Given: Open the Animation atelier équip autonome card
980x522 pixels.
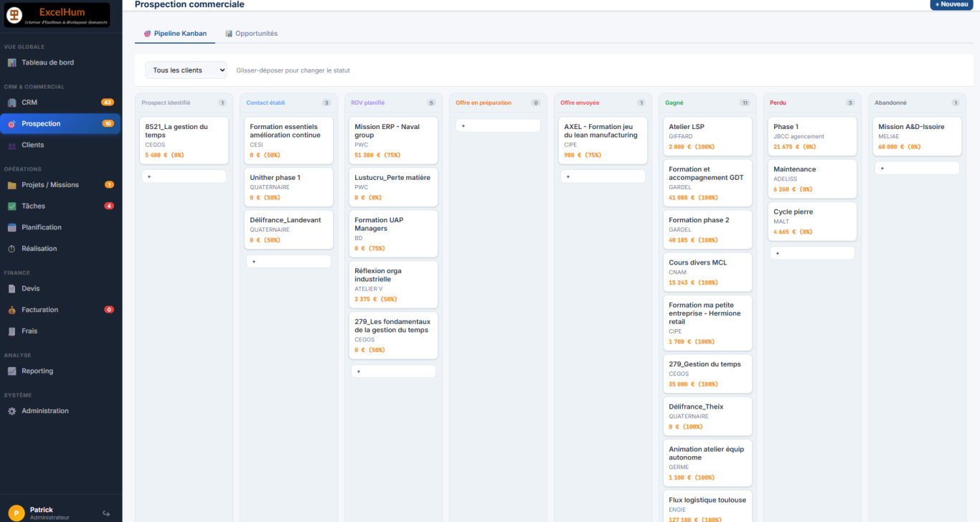Looking at the screenshot, I should point(707,462).
